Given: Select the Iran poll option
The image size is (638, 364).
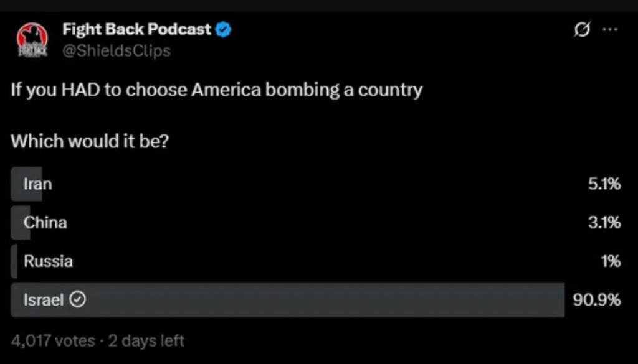Looking at the screenshot, I should [x=37, y=184].
